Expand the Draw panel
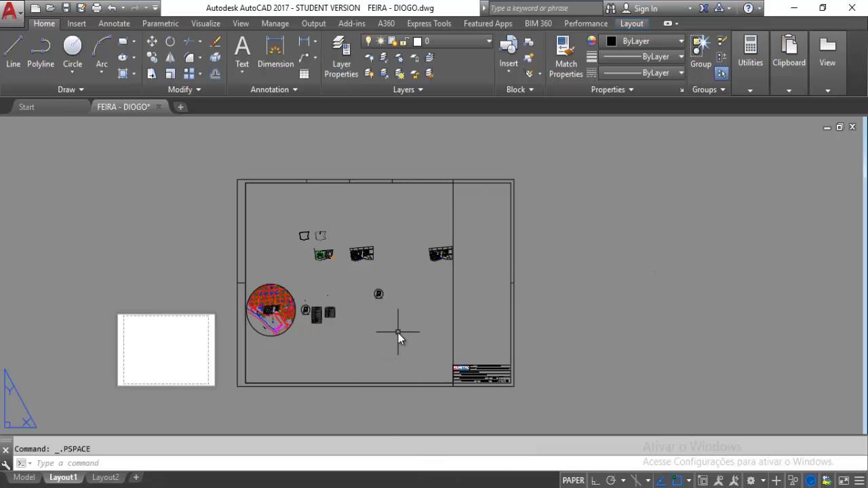868x488 pixels. [71, 89]
